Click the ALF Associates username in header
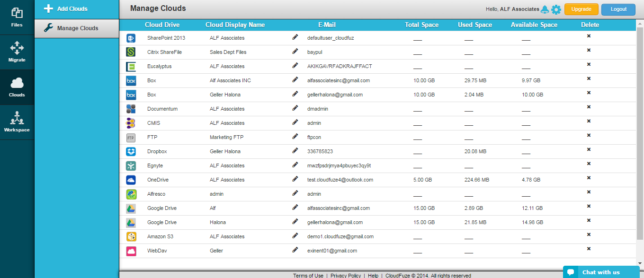This screenshot has width=644, height=278. 519,9
